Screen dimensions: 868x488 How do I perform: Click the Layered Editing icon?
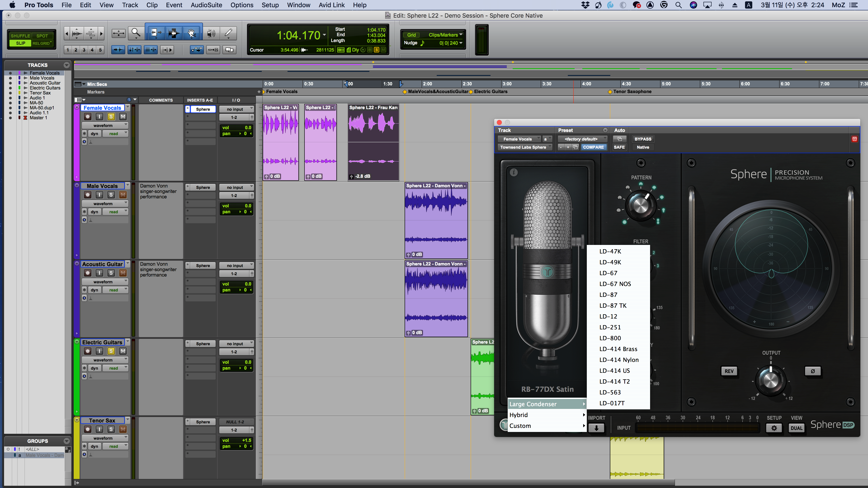pos(229,50)
